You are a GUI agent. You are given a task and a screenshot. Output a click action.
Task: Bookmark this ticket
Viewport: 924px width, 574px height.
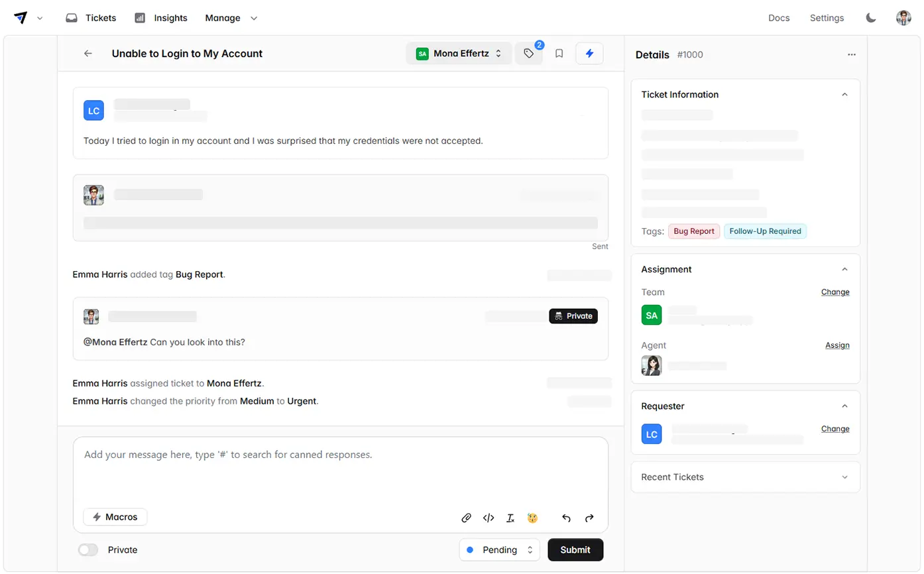pyautogui.click(x=559, y=54)
